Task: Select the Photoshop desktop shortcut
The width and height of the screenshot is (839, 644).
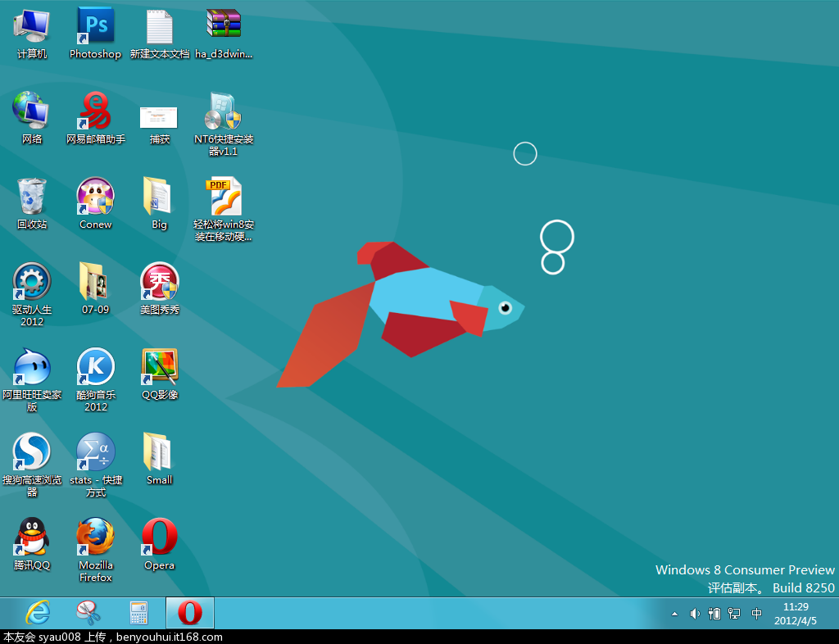Action: [x=95, y=26]
